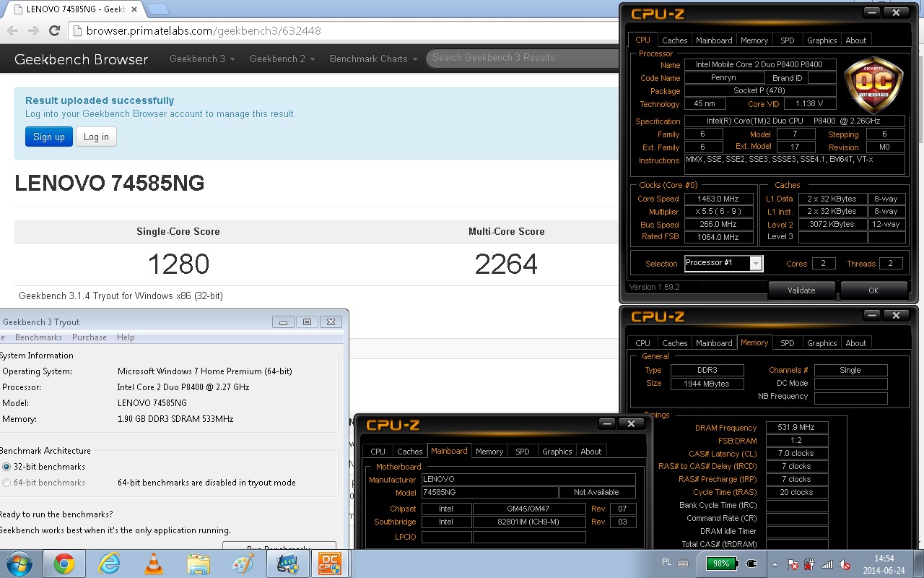Switch to Caches tab in top CPU-Z window
The image size is (924, 578).
click(x=674, y=40)
